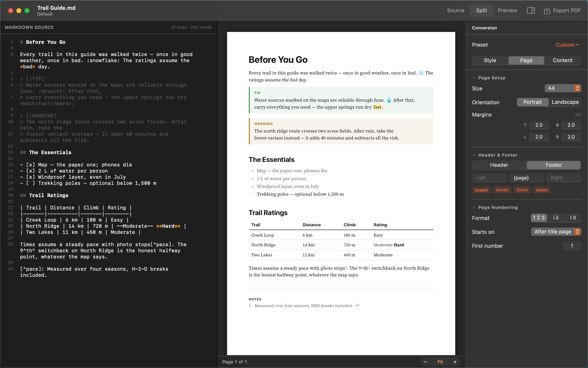
Task: Click the Fit zoom button
Action: (440, 362)
